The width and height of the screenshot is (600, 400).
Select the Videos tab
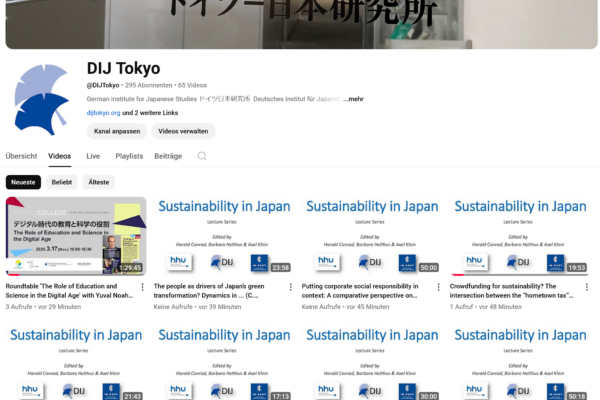(x=60, y=156)
